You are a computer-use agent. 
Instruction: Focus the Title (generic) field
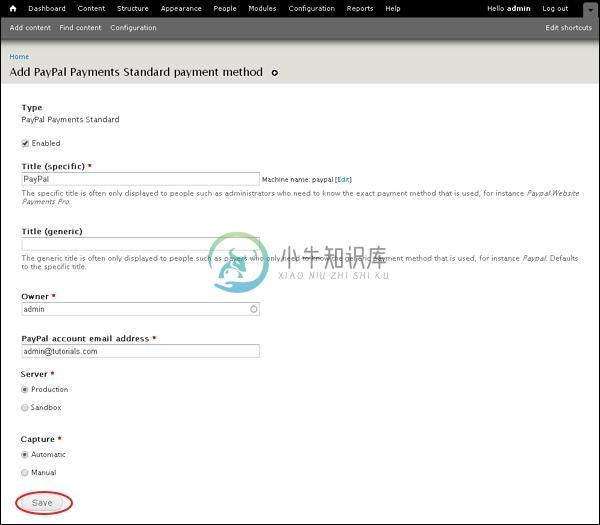(x=140, y=244)
